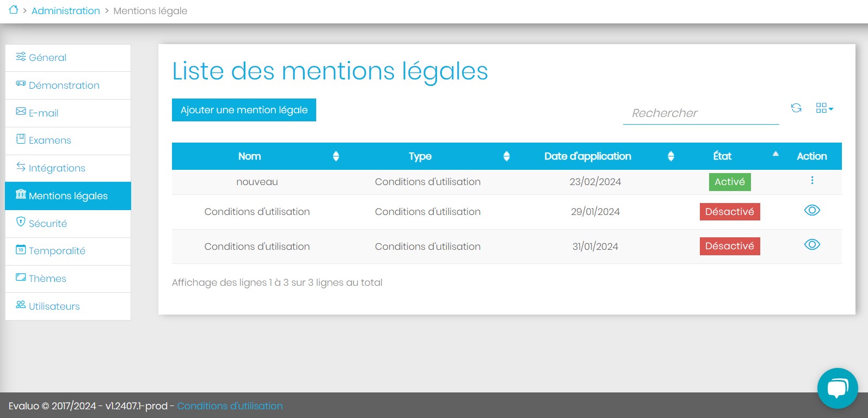Click the home icon in breadcrumb
The width and height of the screenshot is (868, 418).
coord(14,10)
